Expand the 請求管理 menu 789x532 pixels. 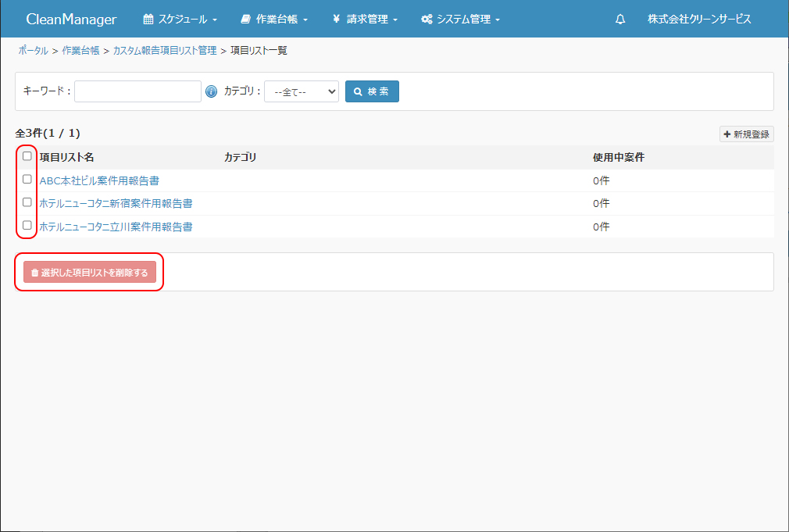click(x=365, y=20)
